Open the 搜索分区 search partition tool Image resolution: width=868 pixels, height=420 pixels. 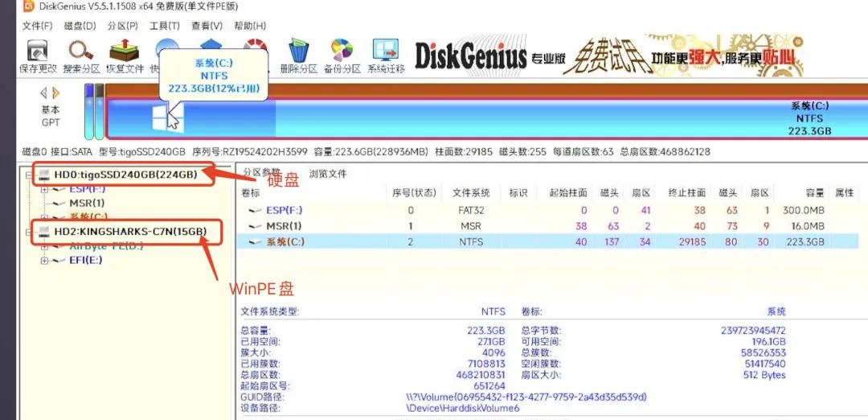click(81, 51)
